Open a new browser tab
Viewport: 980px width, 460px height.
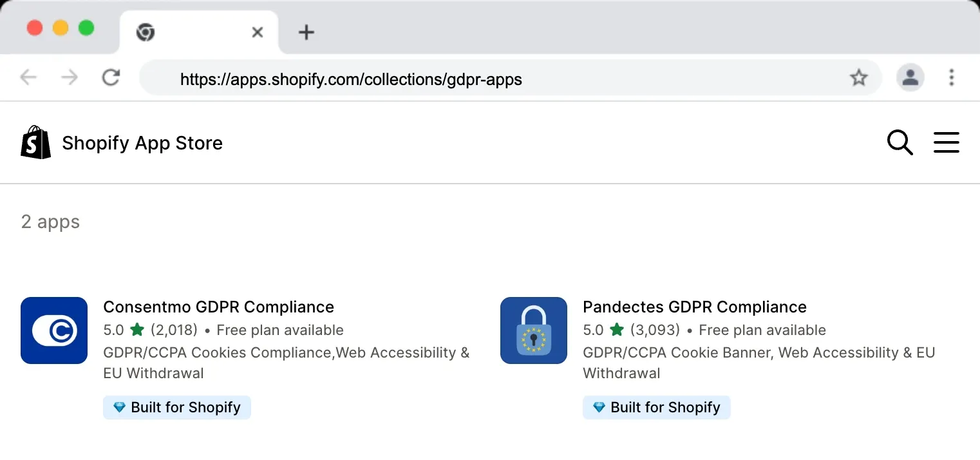coord(306,32)
